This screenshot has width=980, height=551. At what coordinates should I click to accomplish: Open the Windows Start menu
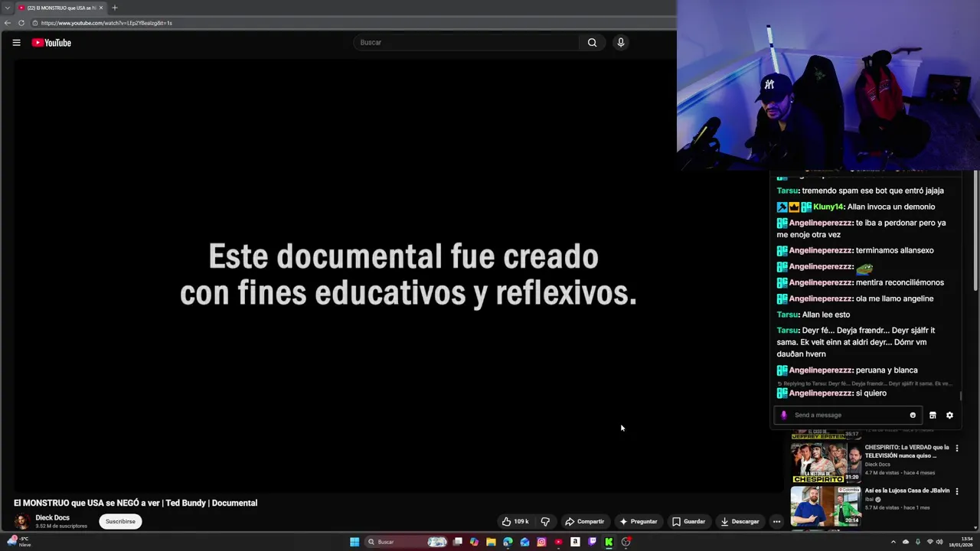[x=354, y=542]
